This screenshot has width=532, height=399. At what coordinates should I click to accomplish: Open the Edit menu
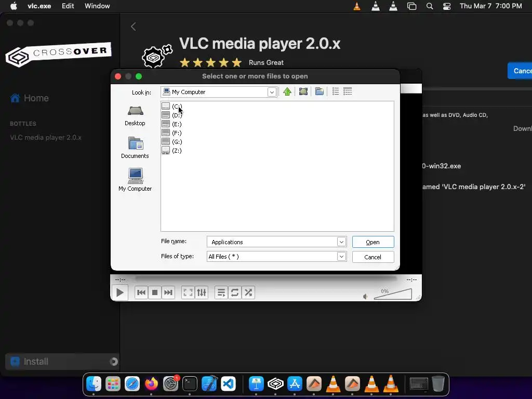point(68,6)
